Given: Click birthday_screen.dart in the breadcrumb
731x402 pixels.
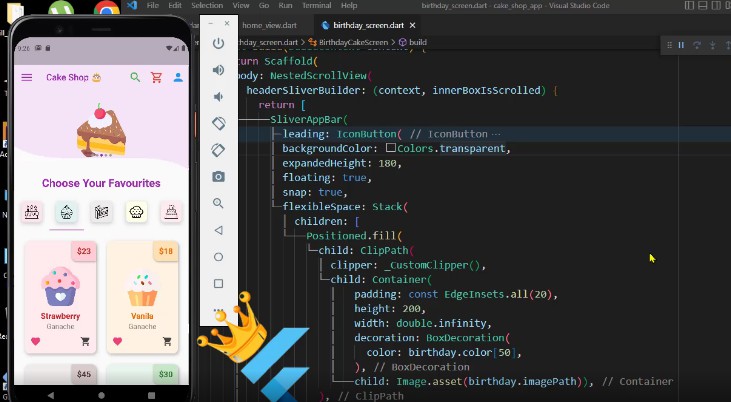Looking at the screenshot, I should (x=268, y=42).
